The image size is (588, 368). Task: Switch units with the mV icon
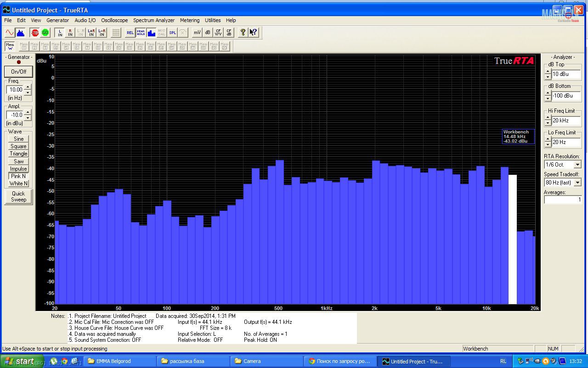pyautogui.click(x=197, y=33)
